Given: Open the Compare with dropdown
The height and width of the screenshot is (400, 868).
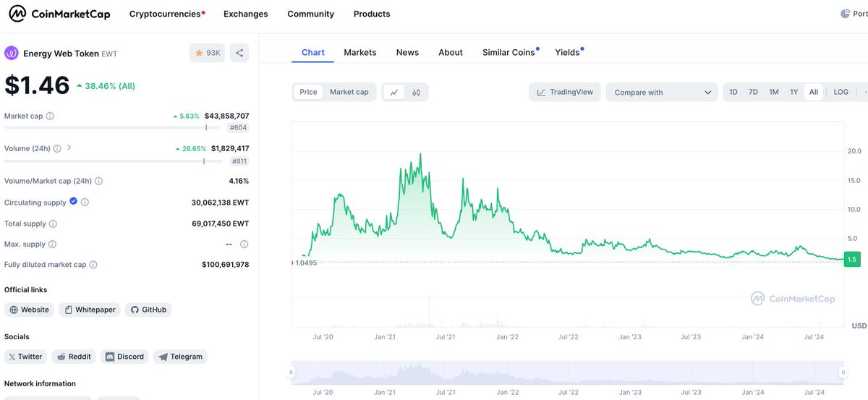Looking at the screenshot, I should tap(662, 92).
